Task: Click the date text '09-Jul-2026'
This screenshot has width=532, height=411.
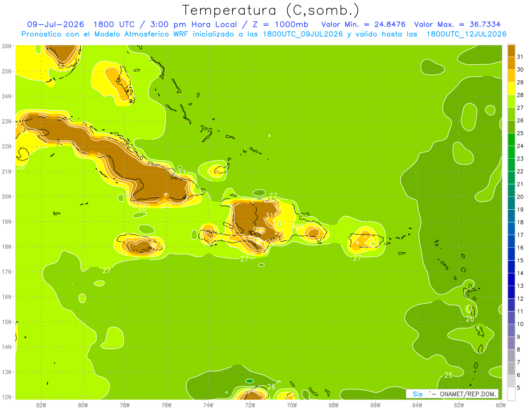Action: coord(55,24)
